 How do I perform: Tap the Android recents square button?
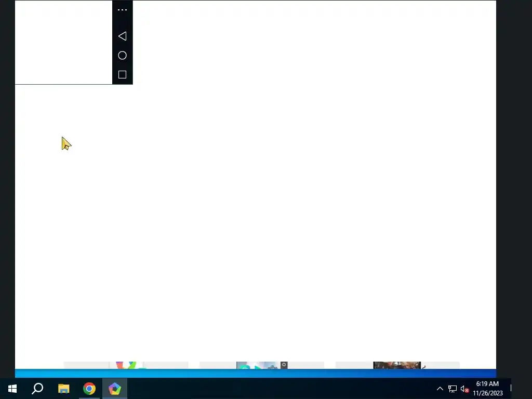coord(122,75)
